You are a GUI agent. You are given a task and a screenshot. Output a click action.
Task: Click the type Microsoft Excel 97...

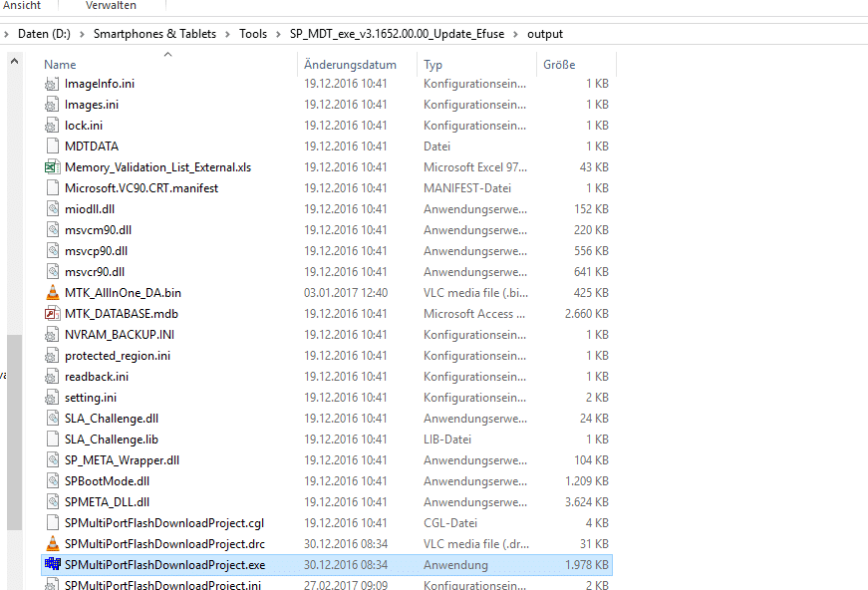[x=475, y=167]
